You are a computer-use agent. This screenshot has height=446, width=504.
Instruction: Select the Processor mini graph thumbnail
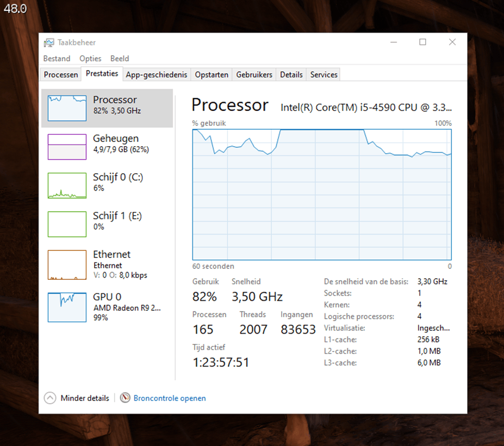67,108
